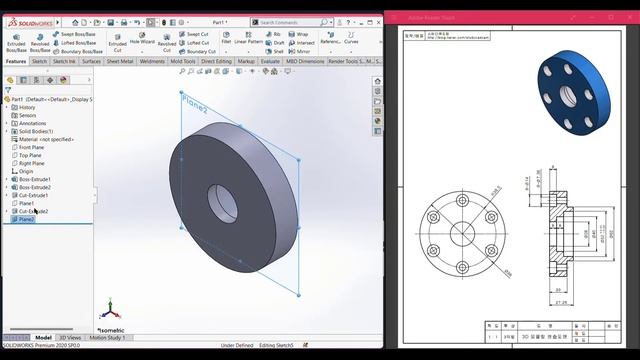Select the Revolved Cut tool

pos(167,43)
